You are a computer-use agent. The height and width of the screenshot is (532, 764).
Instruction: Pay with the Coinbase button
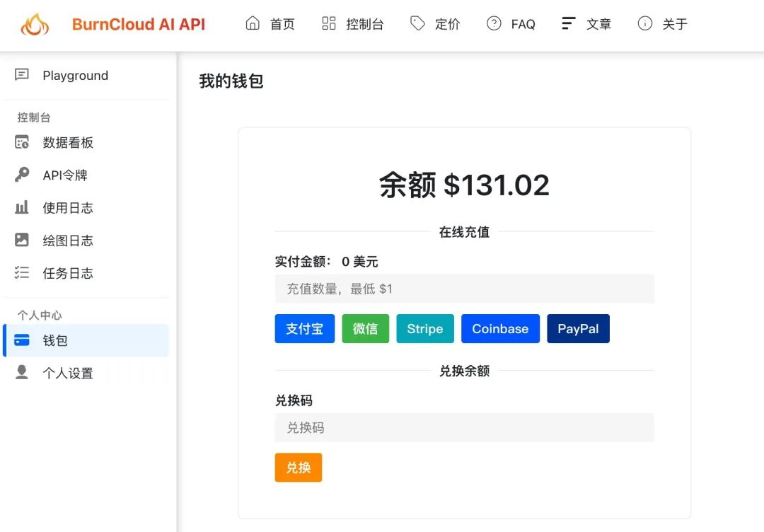click(x=500, y=329)
